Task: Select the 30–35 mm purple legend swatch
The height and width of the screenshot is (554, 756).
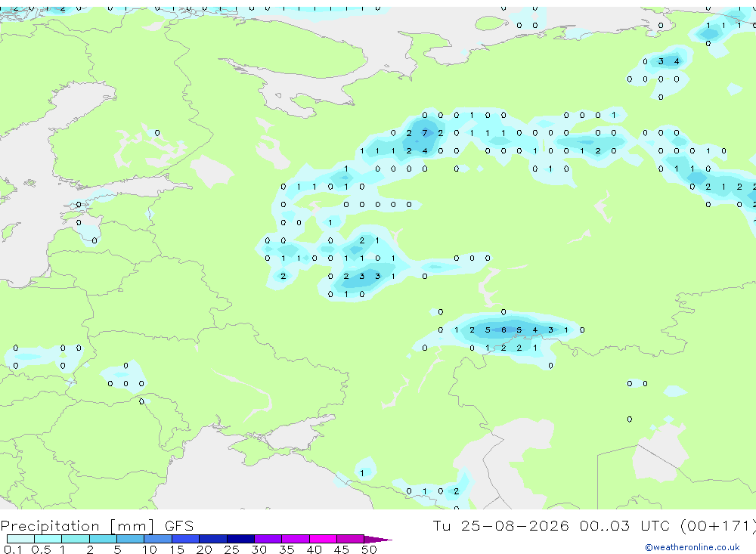Action: pyautogui.click(x=268, y=539)
